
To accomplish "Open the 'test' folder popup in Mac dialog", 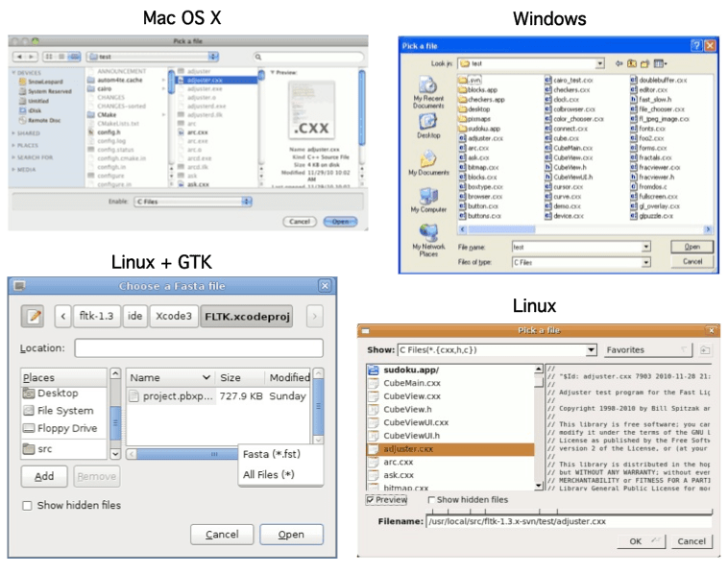I will click(153, 57).
